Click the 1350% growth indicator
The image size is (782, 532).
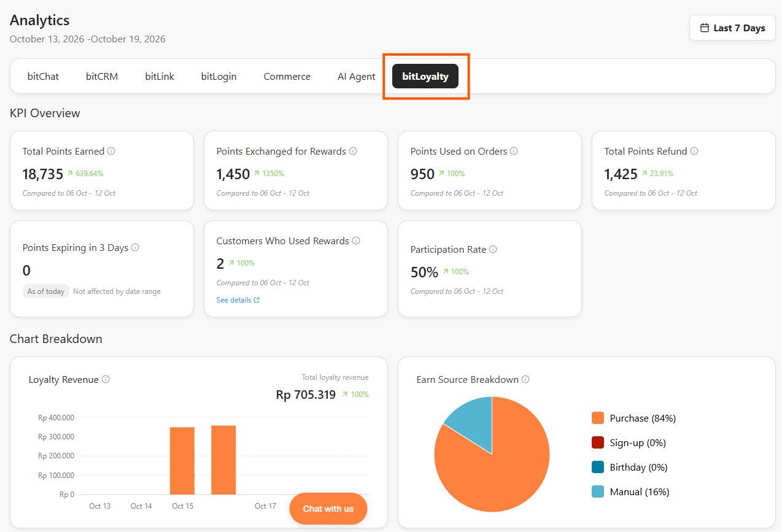coord(269,174)
